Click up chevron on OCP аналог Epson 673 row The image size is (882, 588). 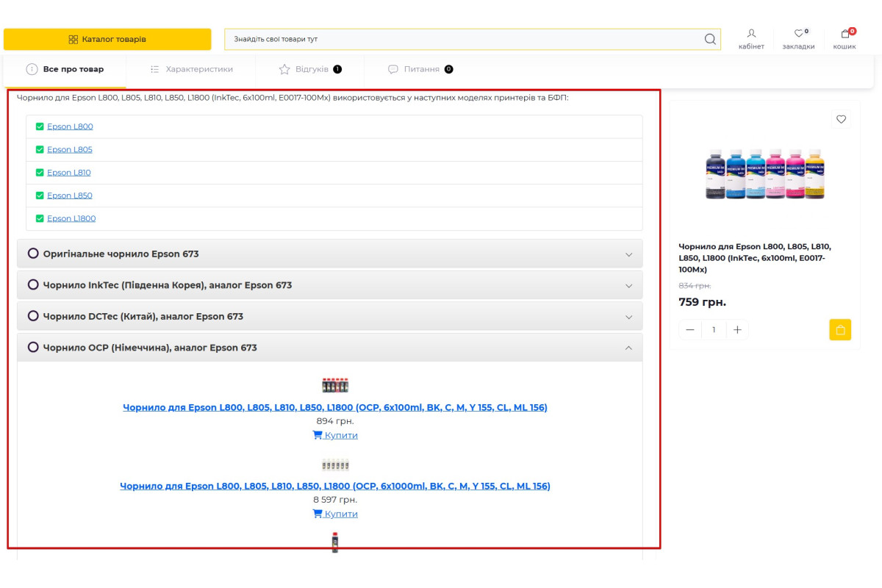[x=628, y=348]
